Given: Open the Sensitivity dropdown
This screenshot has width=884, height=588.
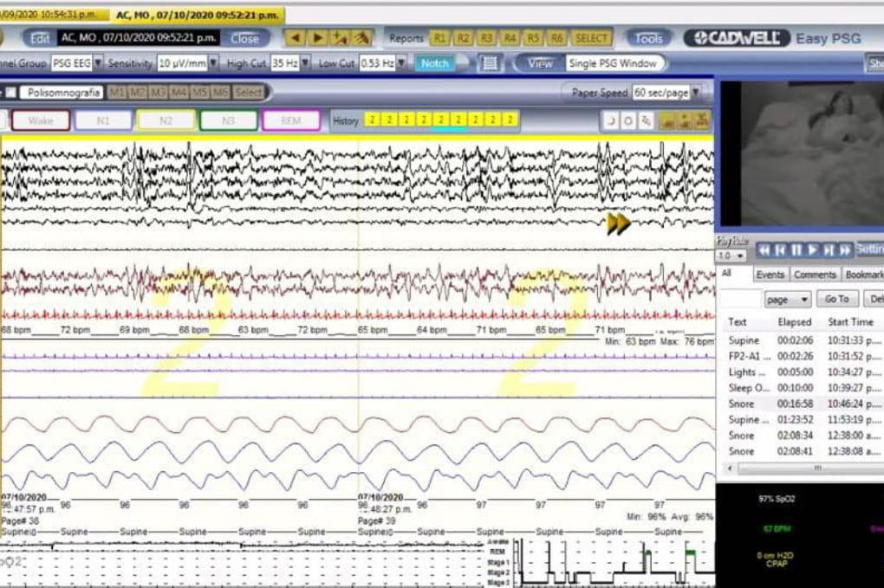Looking at the screenshot, I should click(x=213, y=63).
